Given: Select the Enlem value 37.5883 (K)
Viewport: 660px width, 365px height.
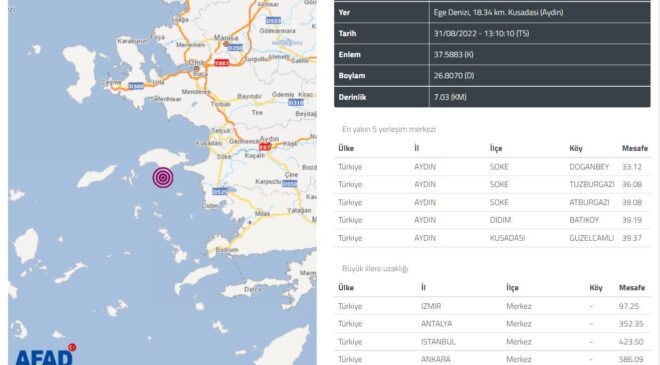Looking at the screenshot, I should [453, 54].
